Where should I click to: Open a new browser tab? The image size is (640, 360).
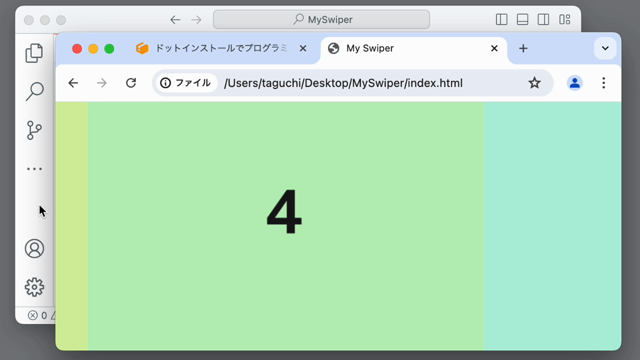pos(523,48)
